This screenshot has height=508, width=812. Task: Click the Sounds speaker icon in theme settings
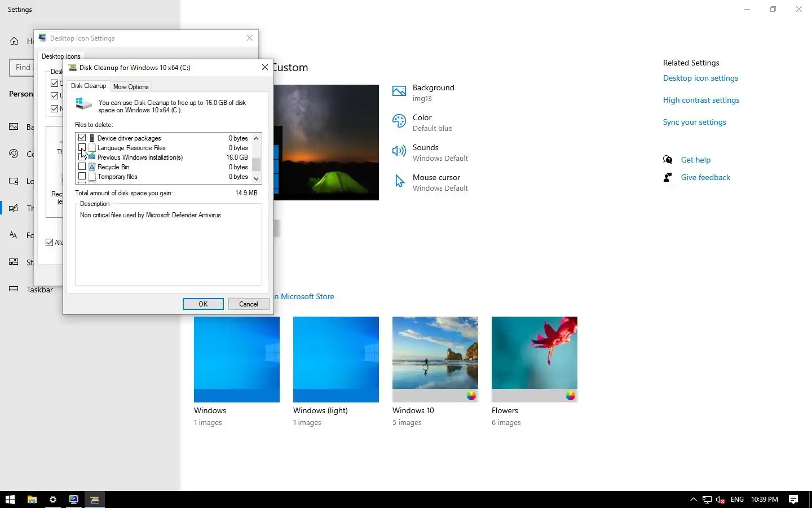coord(399,151)
